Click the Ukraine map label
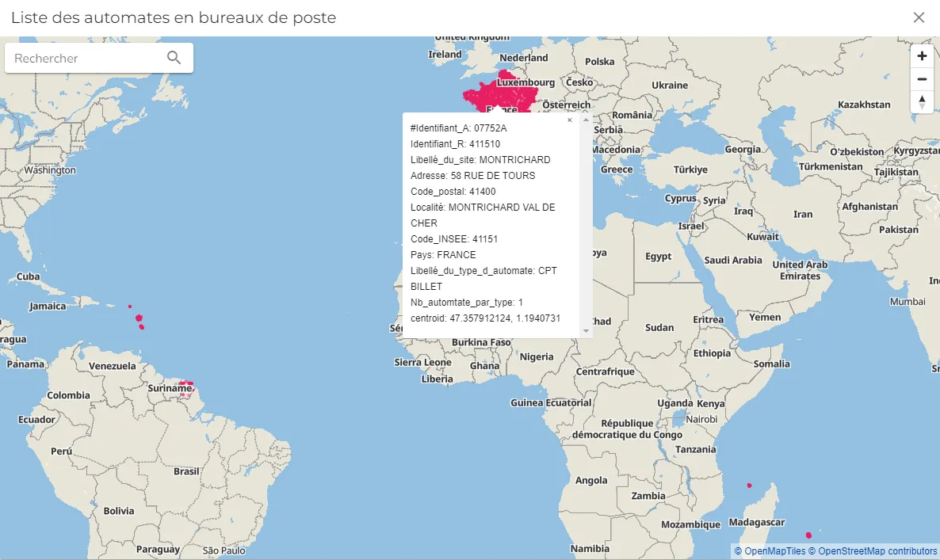This screenshot has width=940, height=560. pos(670,85)
